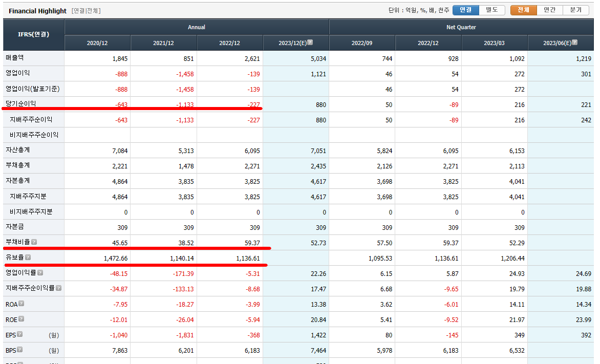Click 부채총계 value 2,435
This screenshot has height=364, width=600.
tap(318, 166)
